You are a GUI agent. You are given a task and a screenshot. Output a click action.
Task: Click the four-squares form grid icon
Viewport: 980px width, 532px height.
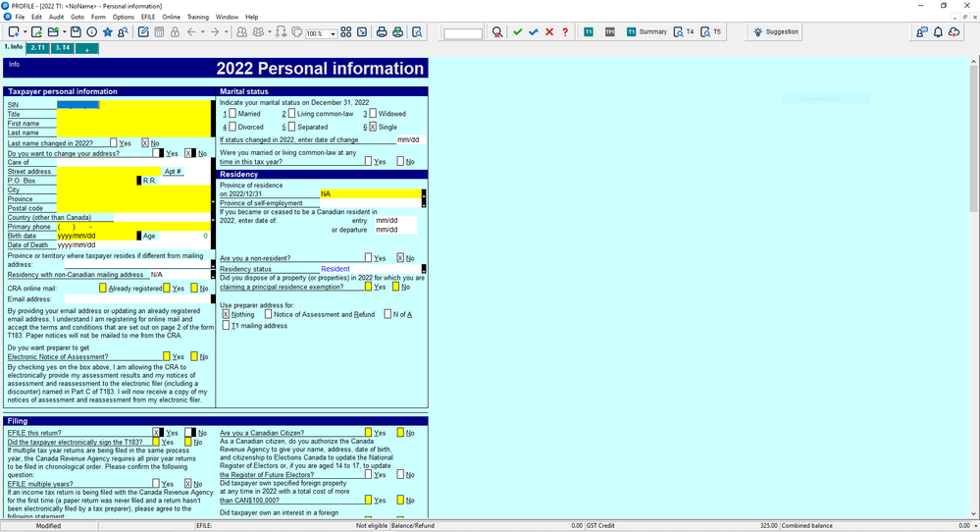tap(345, 31)
